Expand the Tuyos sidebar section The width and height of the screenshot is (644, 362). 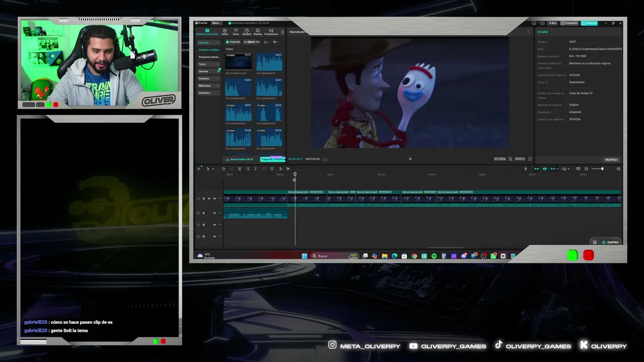(208, 64)
